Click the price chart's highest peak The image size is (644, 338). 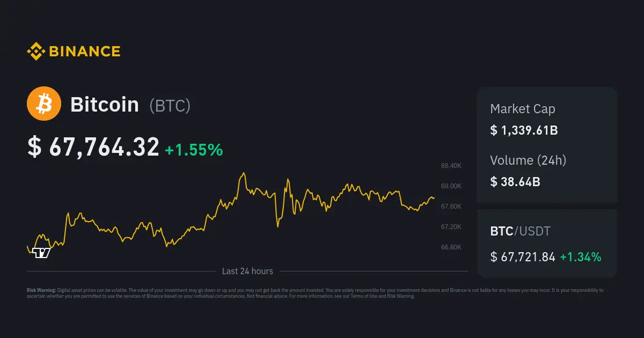(244, 173)
